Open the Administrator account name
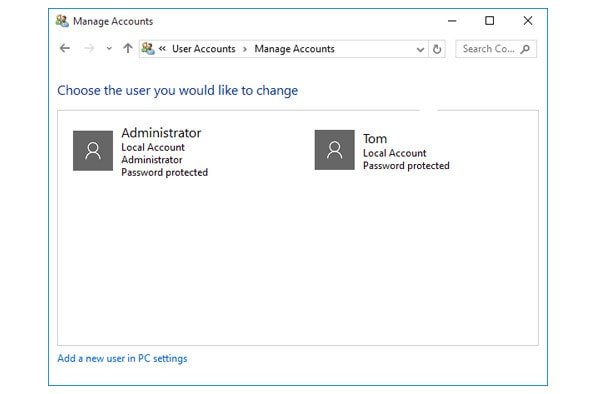Screen dimensions: 600x394 pyautogui.click(x=161, y=133)
